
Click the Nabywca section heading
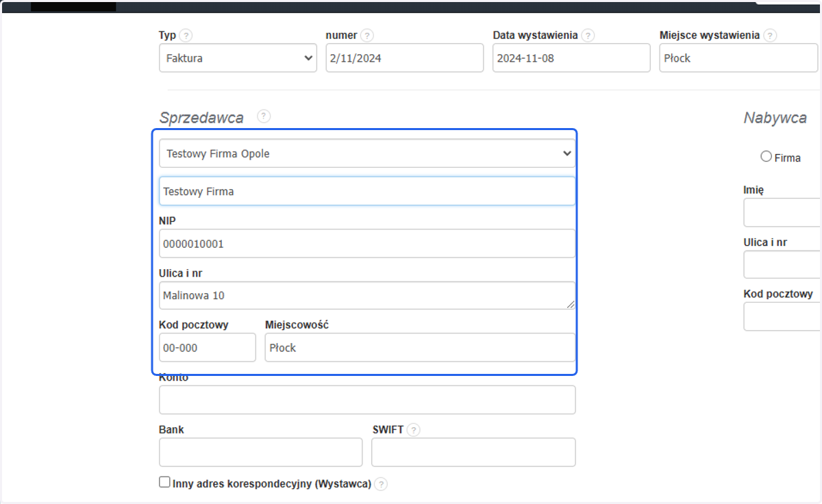pos(775,118)
